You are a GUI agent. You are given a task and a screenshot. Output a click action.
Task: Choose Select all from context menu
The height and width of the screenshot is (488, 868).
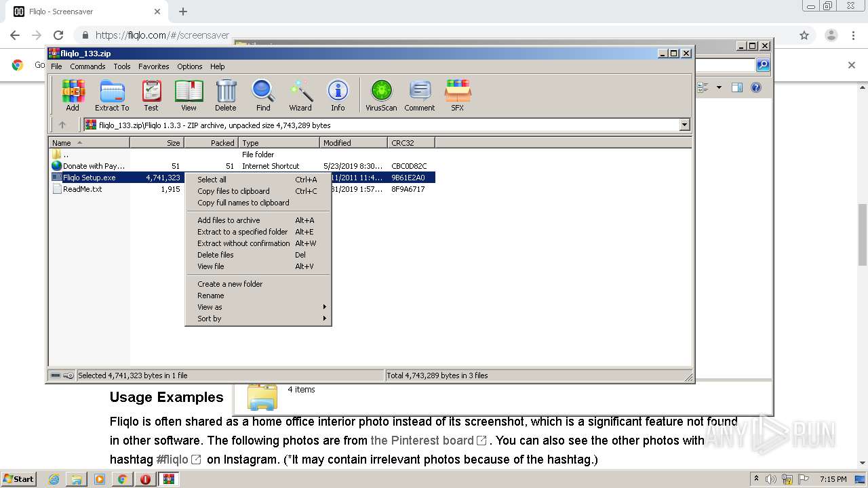tap(258, 180)
